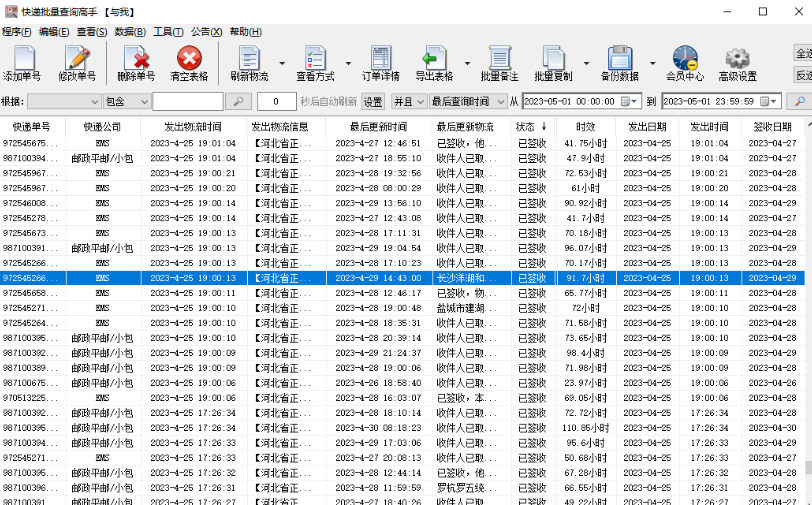Image resolution: width=812 pixels, height=505 pixels.
Task: Expand the 刷新物流 dropdown arrow
Action: click(x=282, y=63)
